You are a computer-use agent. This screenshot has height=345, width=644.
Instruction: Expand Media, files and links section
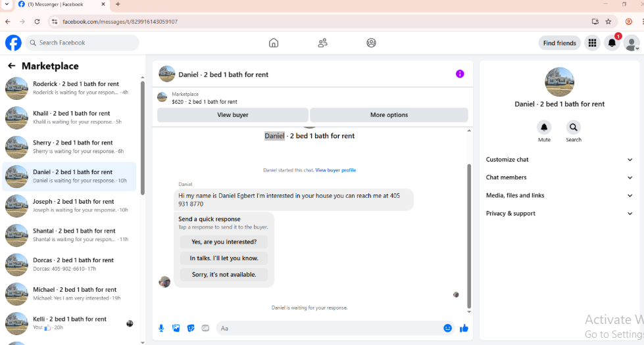[559, 196]
